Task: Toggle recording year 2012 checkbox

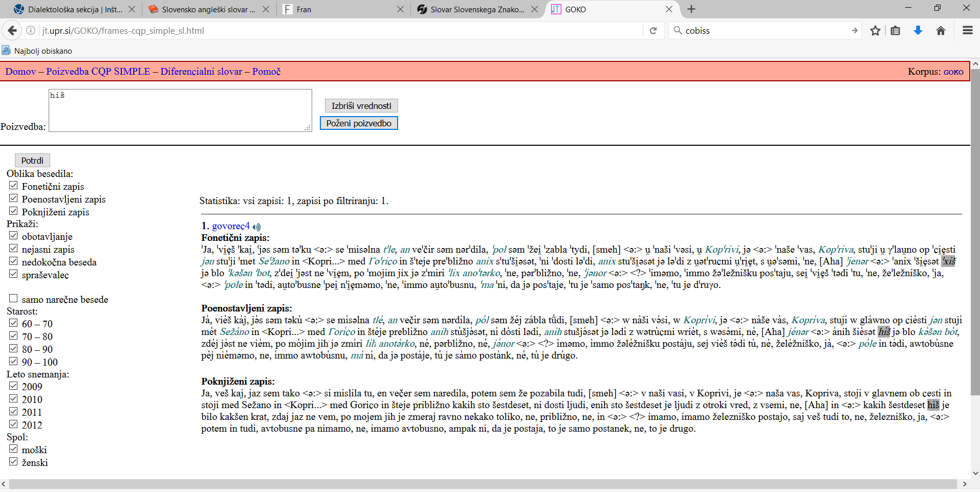Action: [13, 424]
